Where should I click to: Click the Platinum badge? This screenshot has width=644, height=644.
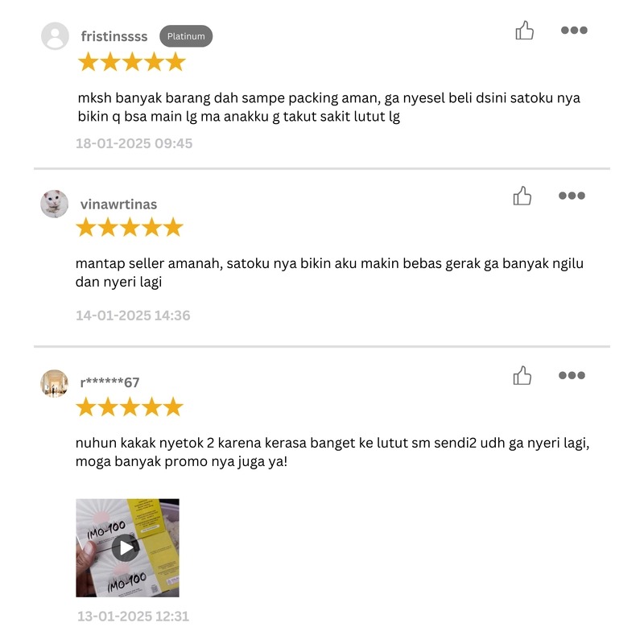(186, 36)
